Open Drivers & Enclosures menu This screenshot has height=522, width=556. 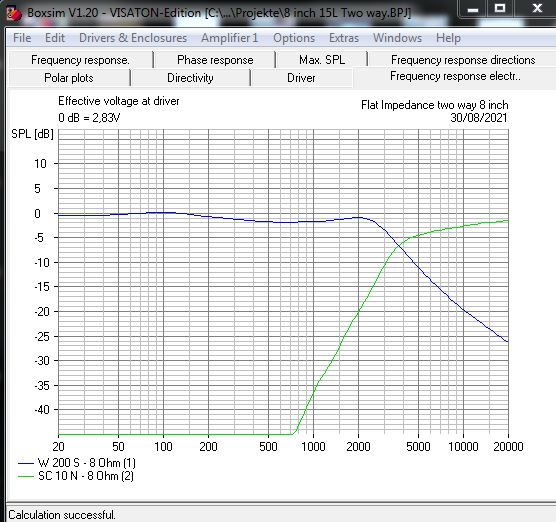[133, 38]
